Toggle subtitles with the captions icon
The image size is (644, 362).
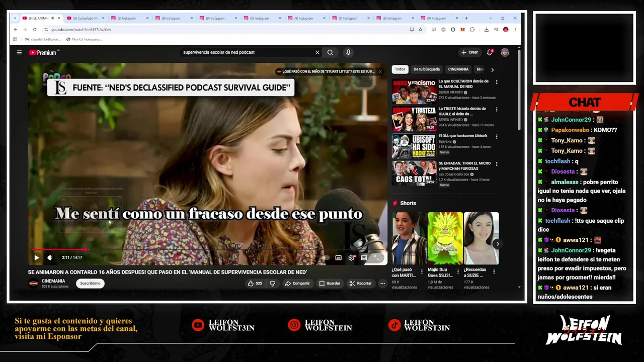pyautogui.click(x=338, y=257)
